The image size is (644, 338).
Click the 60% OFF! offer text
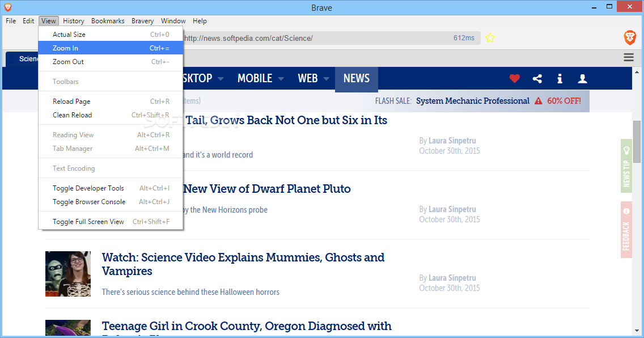564,101
